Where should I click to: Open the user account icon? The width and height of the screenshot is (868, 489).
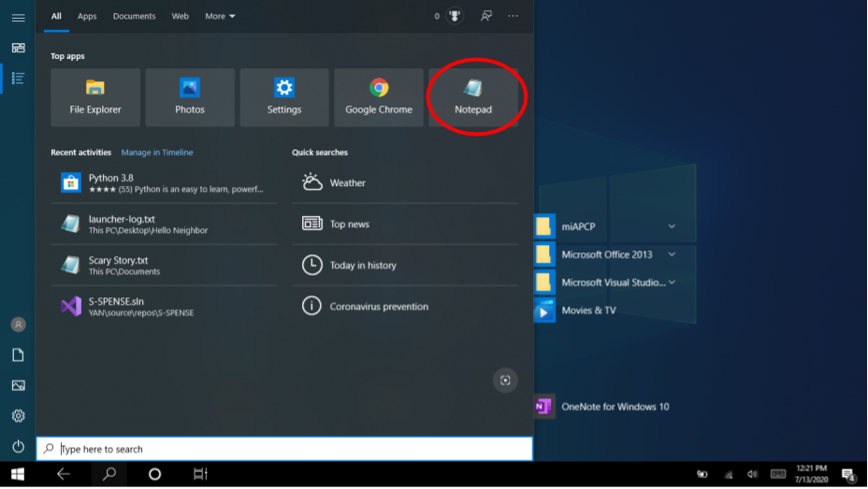(x=19, y=324)
